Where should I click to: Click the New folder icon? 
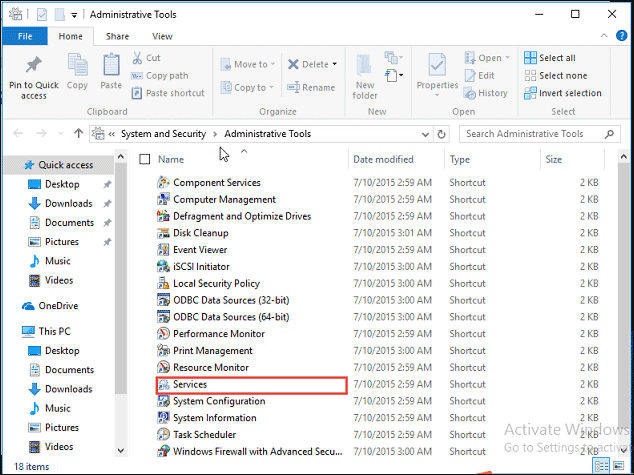[364, 65]
